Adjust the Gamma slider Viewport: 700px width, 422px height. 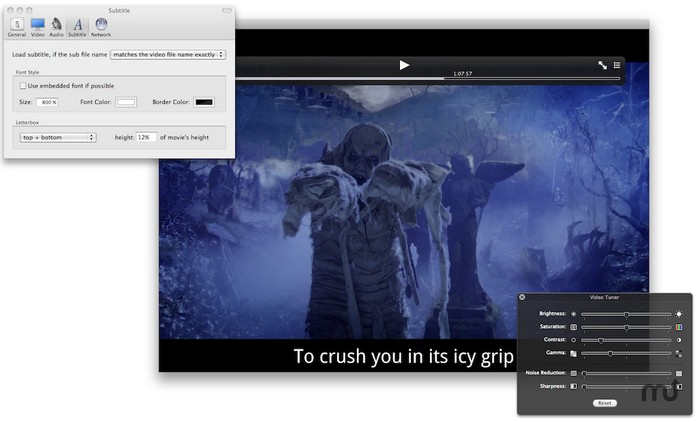pyautogui.click(x=626, y=353)
